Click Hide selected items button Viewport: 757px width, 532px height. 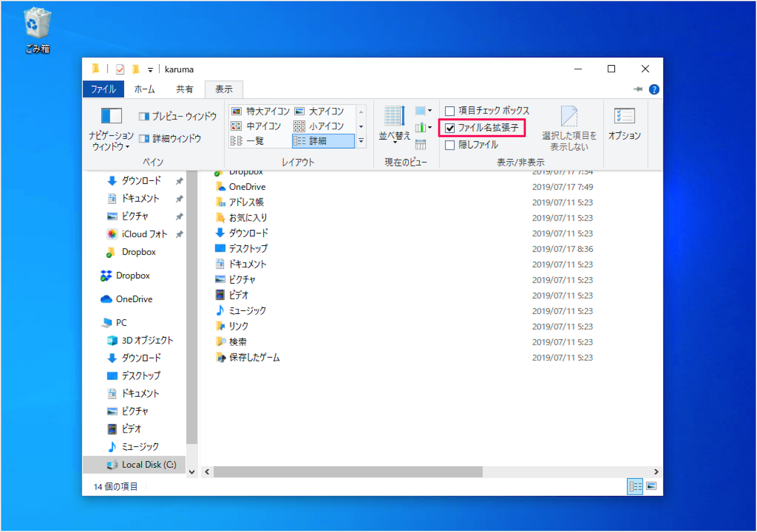(x=570, y=128)
